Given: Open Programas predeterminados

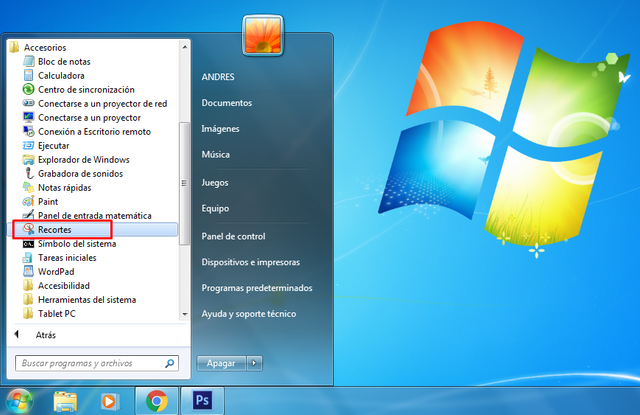Looking at the screenshot, I should [x=257, y=288].
